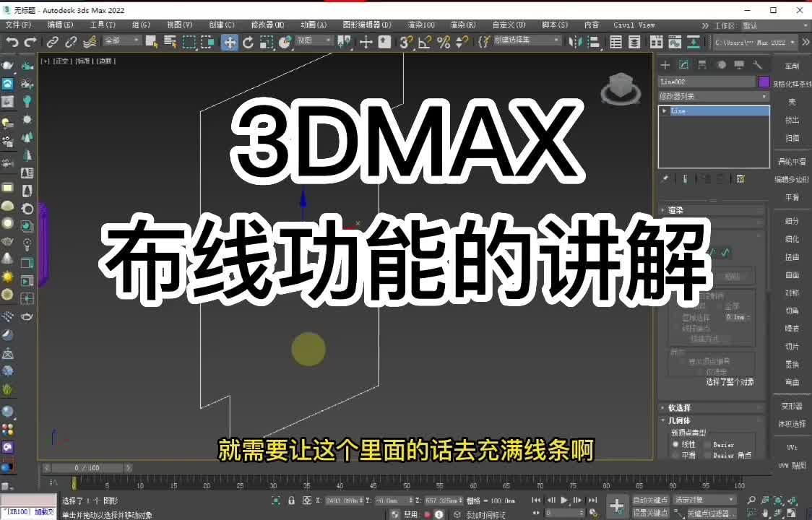Open the Create tab plus icon in command panel

[x=665, y=65]
